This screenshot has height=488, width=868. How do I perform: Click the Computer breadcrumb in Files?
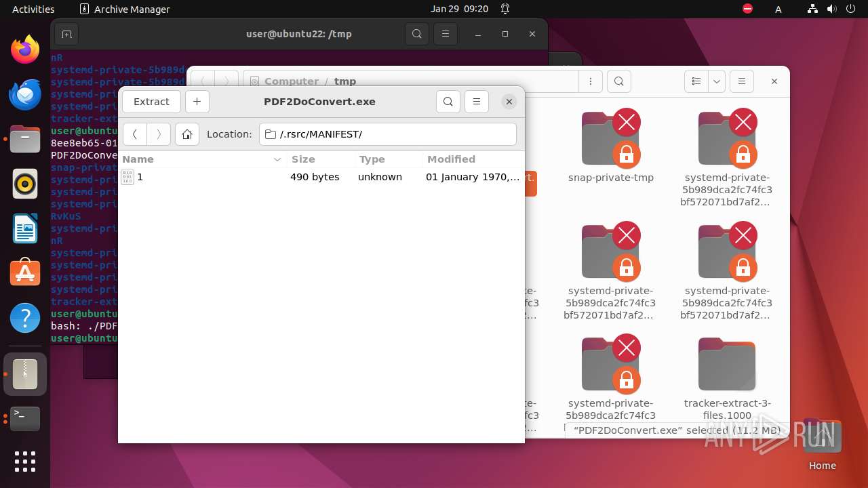(x=292, y=81)
